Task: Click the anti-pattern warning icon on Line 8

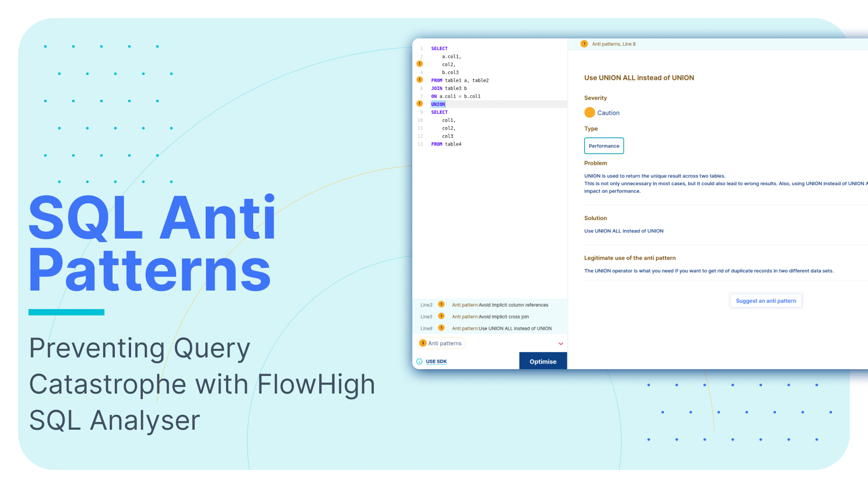Action: (420, 104)
